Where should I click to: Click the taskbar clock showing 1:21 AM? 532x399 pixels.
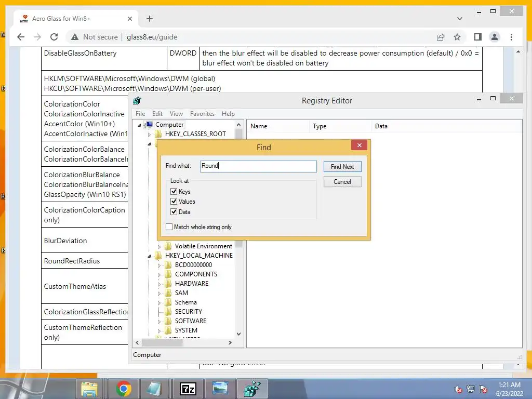pyautogui.click(x=509, y=389)
